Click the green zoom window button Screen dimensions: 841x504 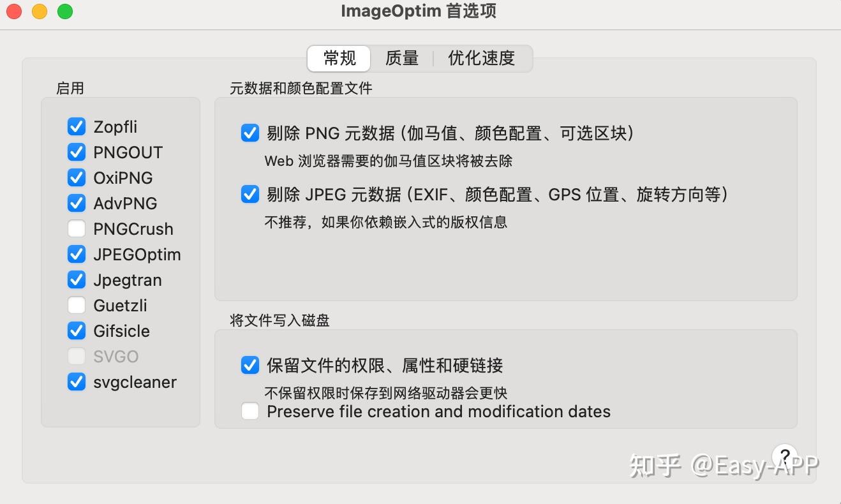63,11
